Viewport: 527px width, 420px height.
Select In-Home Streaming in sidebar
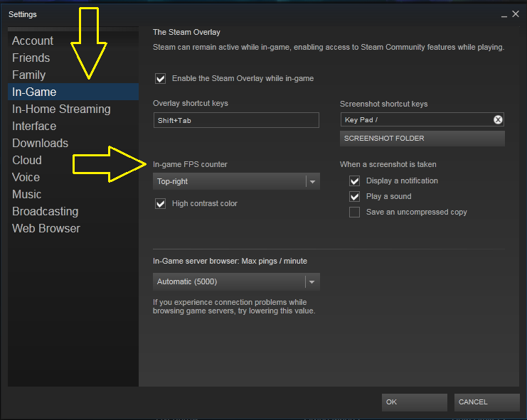point(61,109)
